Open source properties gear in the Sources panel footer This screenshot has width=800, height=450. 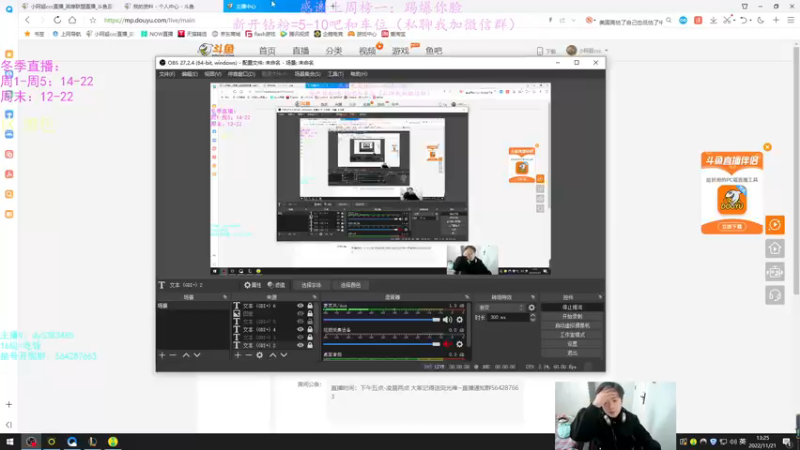[x=260, y=355]
